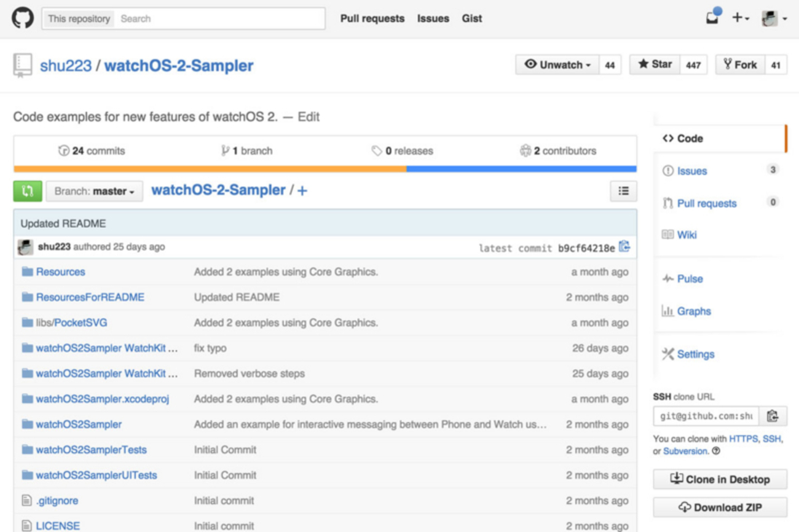
Task: Open the Graphs chart icon
Action: pyautogui.click(x=667, y=311)
